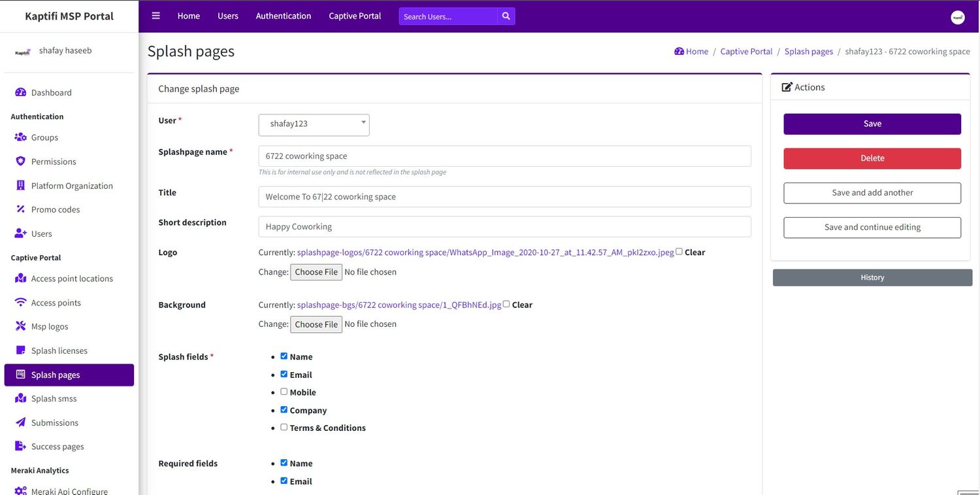The height and width of the screenshot is (495, 980).
Task: Save the splash page changes
Action: [872, 124]
